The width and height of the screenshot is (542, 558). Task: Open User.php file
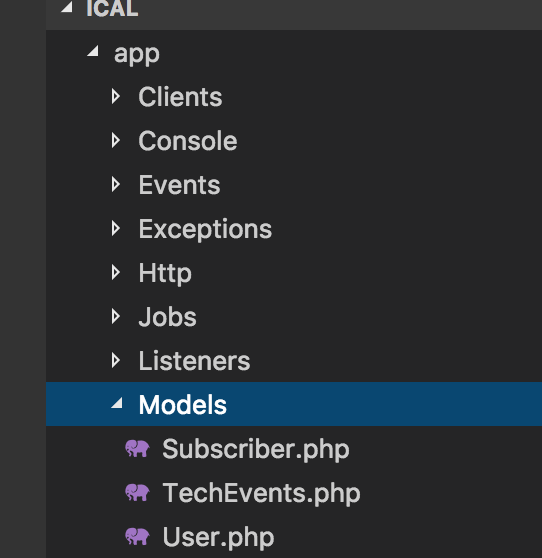coord(218,537)
